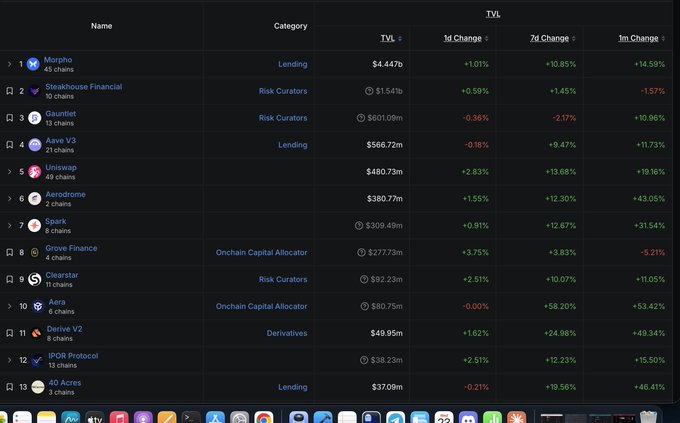
Task: Open the Trash in the Dock
Action: click(x=648, y=417)
